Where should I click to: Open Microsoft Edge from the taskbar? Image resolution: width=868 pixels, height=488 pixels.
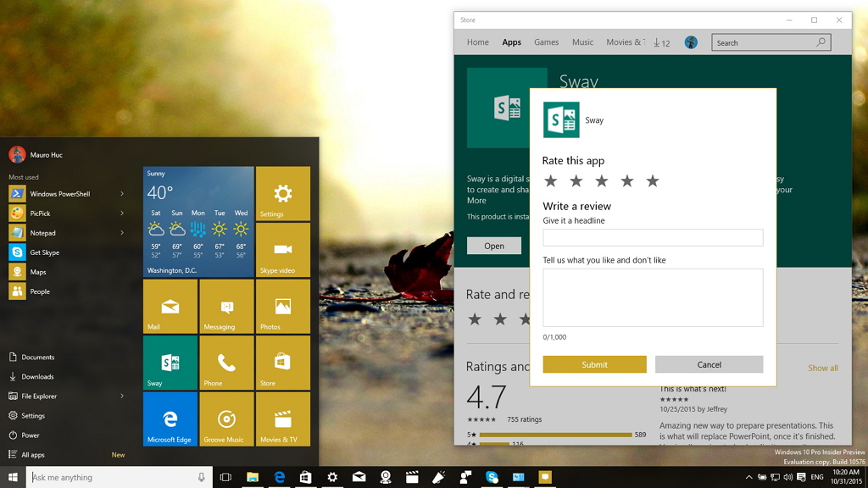pos(279,477)
